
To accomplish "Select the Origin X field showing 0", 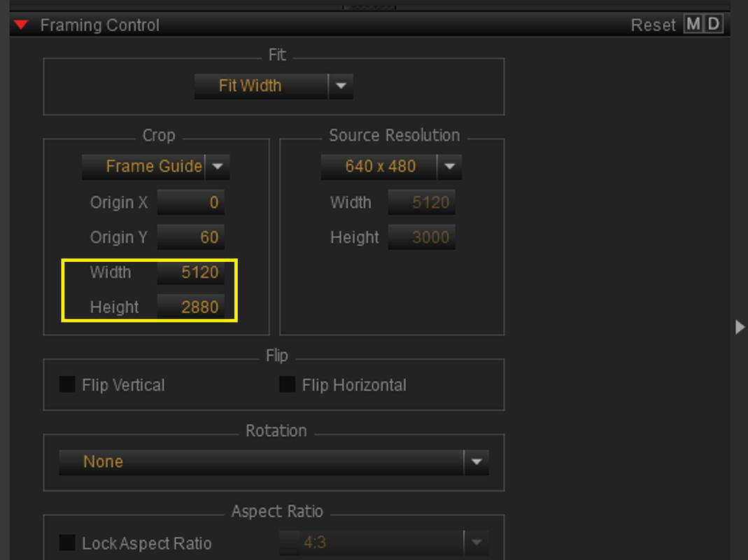I will (x=191, y=202).
